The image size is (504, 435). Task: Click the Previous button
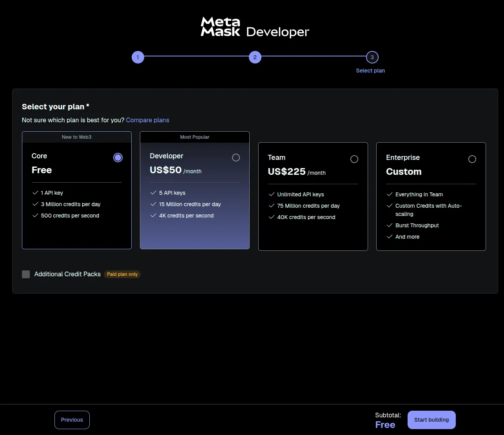pyautogui.click(x=72, y=420)
